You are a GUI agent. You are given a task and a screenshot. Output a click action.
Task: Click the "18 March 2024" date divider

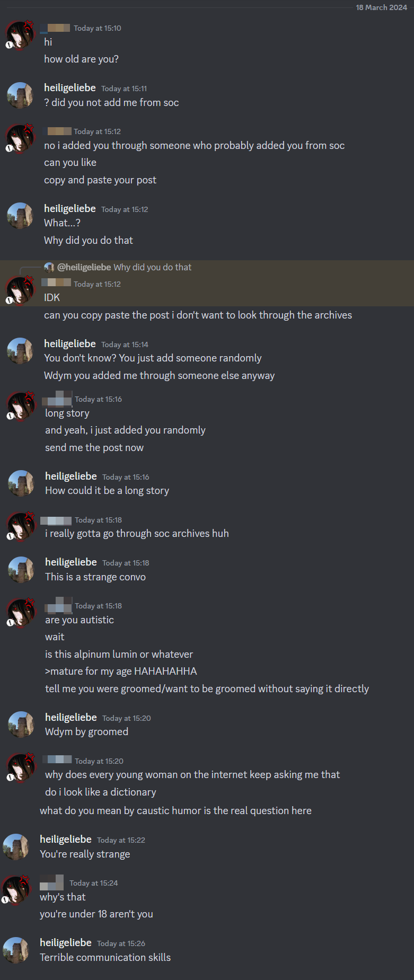click(382, 7)
